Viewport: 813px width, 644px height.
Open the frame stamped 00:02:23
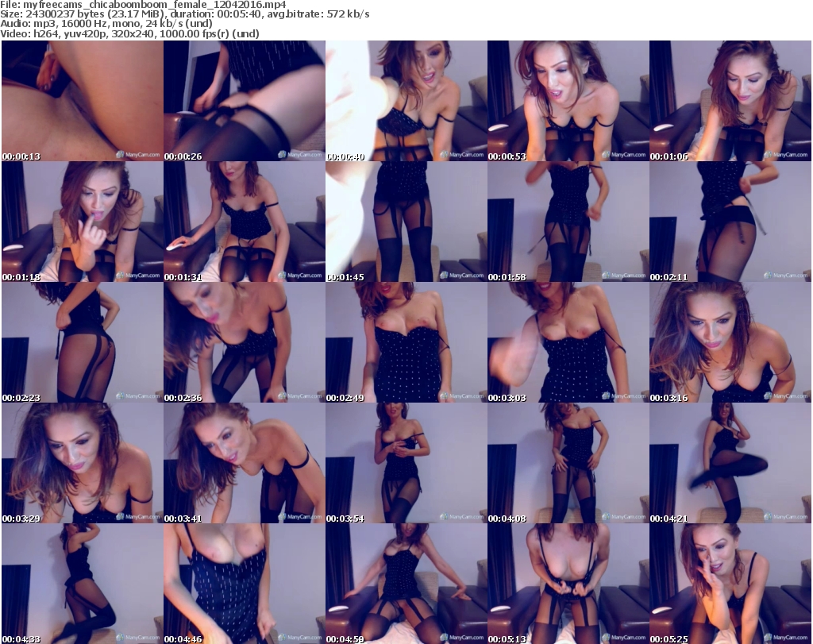[x=83, y=342]
